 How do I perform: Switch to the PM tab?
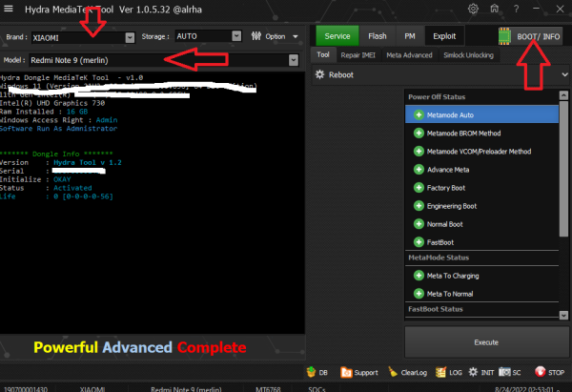[410, 36]
